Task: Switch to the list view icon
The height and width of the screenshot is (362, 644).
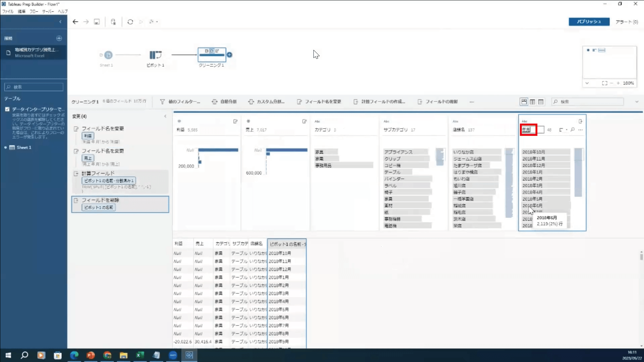Action: tap(541, 102)
